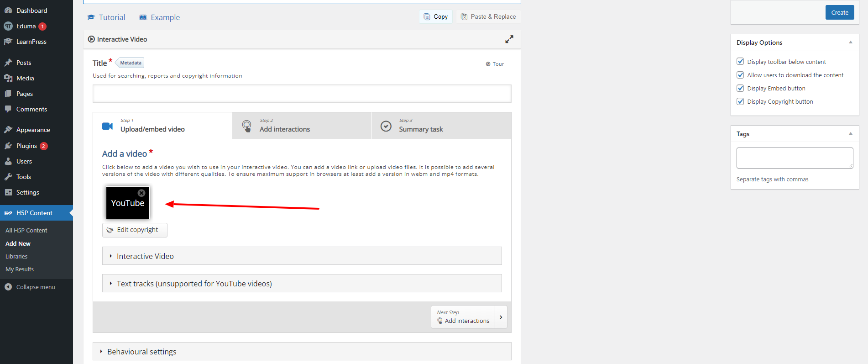Click the Eduma logo icon in sidebar
868x364 pixels.
click(8, 26)
